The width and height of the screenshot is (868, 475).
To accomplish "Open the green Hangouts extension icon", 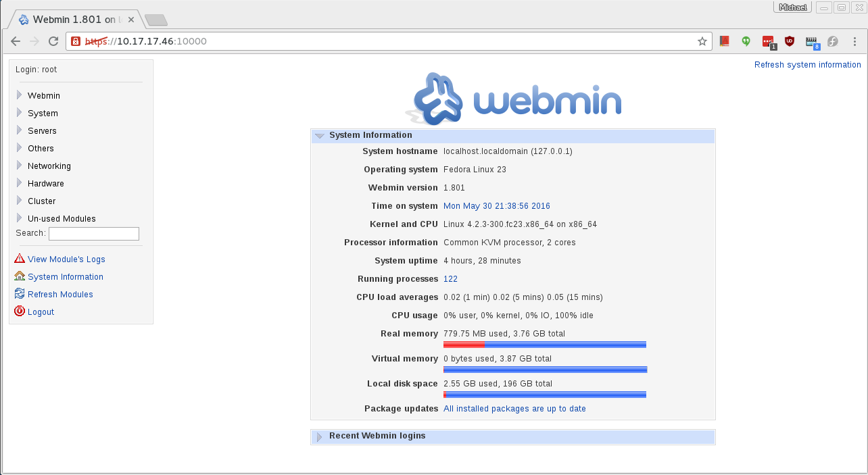I will [x=746, y=41].
